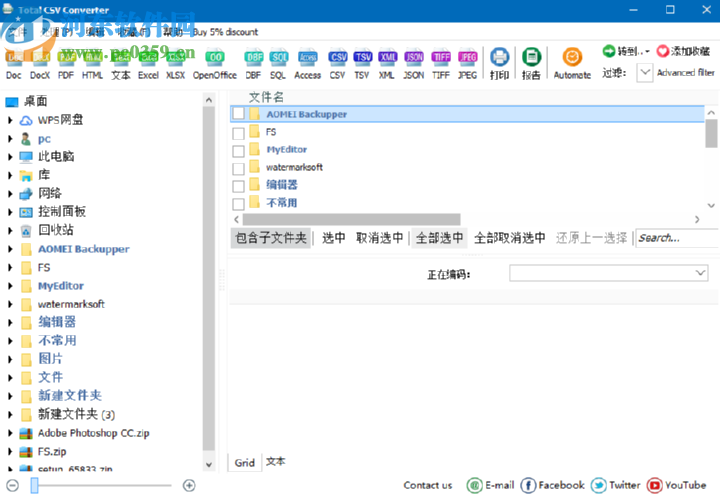Click the 文件名 column header
Screen dimensions: 720x499
[266, 97]
